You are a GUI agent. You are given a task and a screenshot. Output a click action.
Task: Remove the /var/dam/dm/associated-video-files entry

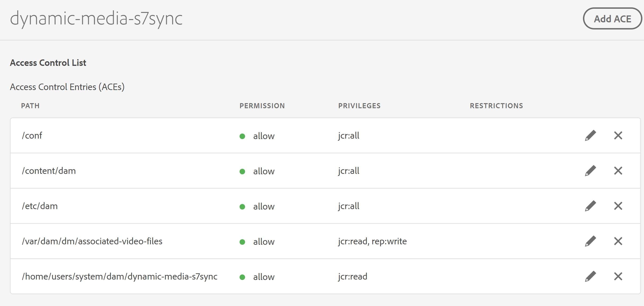pyautogui.click(x=618, y=241)
